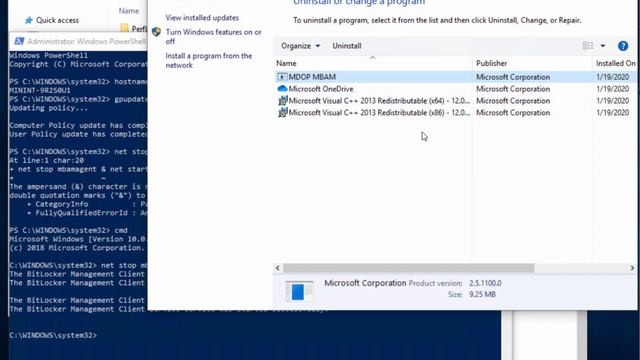Select Visual C++ 2013 Redistributable (x86) row

pos(455,112)
